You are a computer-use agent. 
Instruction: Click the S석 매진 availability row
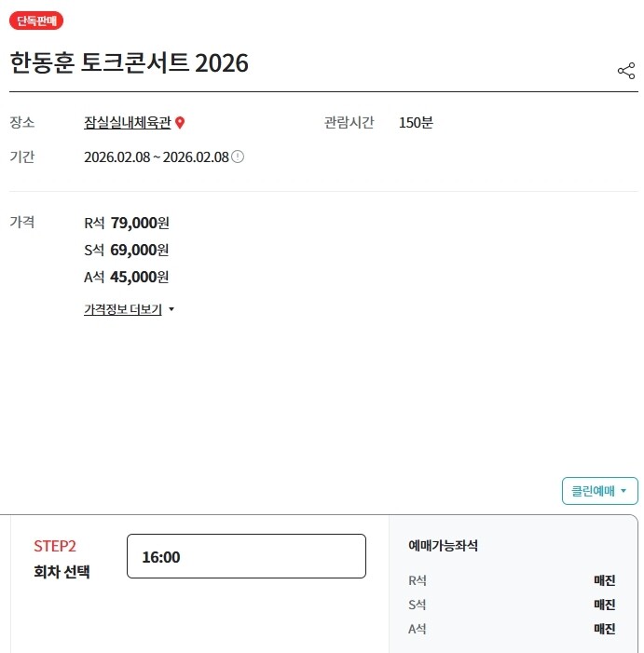[512, 605]
